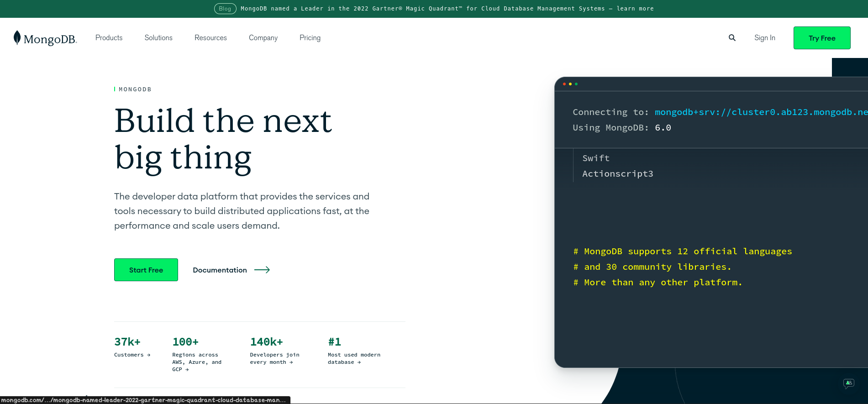Click the Sign In link

click(x=765, y=38)
